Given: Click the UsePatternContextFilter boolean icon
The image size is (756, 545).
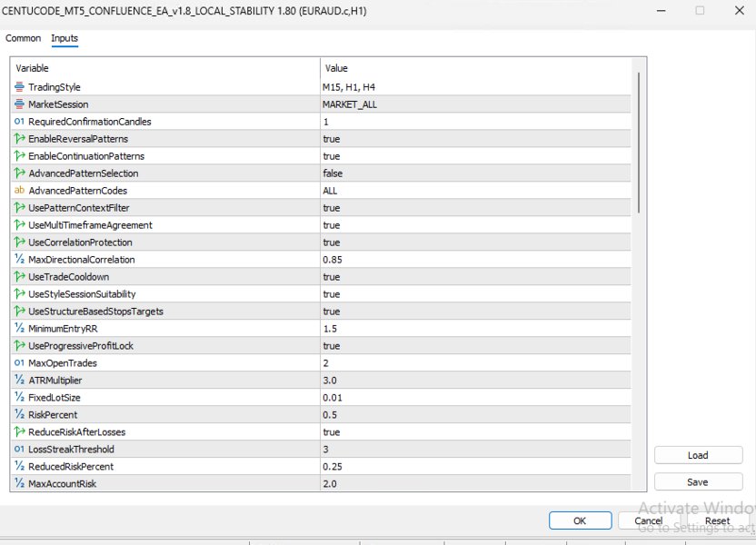Looking at the screenshot, I should [x=19, y=208].
